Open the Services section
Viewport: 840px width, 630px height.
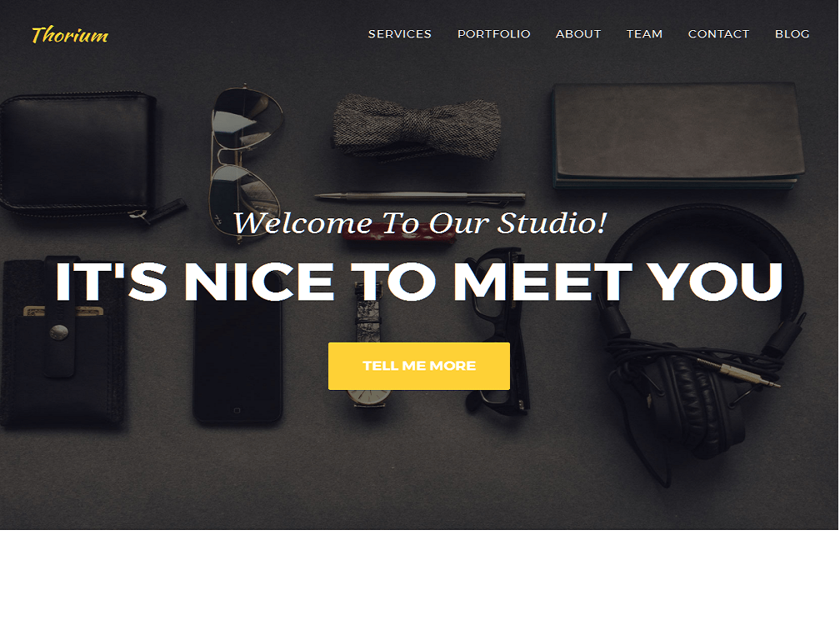coord(400,33)
